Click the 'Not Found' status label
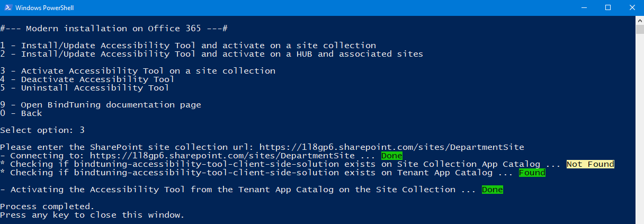 coord(590,164)
